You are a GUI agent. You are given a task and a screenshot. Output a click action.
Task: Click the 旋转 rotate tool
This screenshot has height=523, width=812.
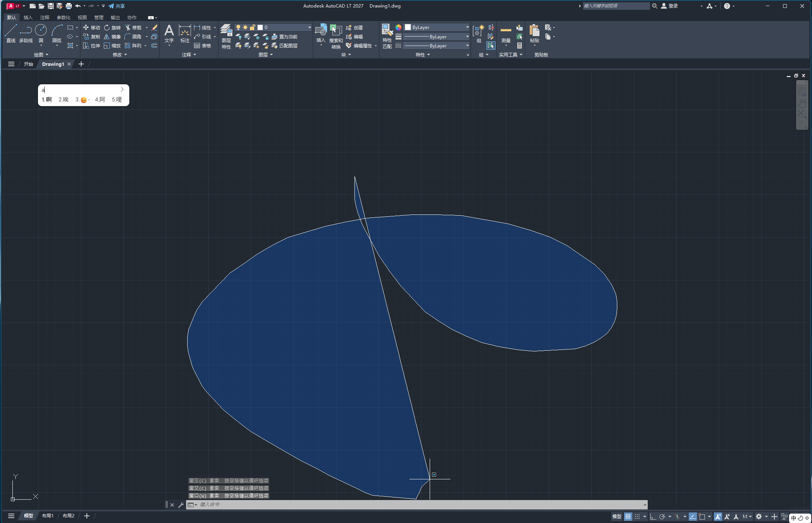click(x=112, y=27)
